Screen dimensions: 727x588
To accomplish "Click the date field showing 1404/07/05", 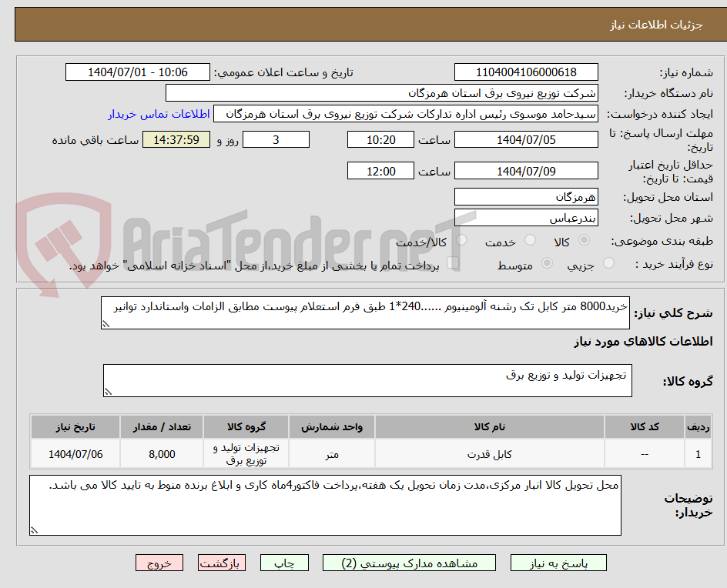I will point(526,139).
